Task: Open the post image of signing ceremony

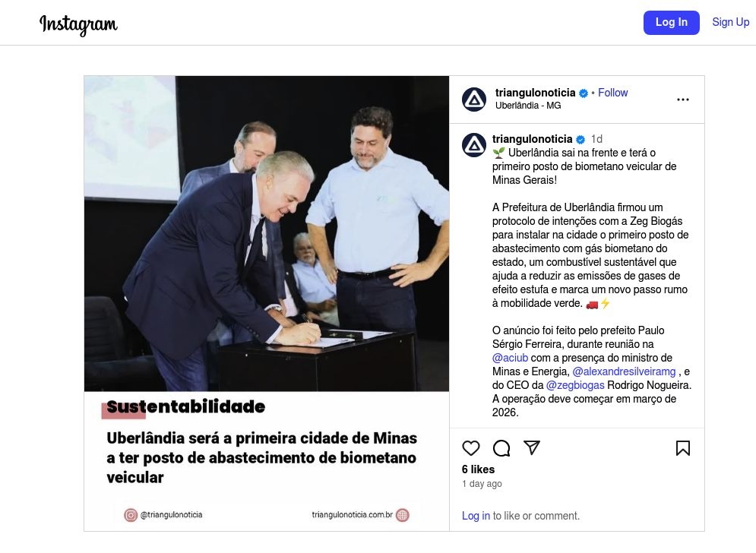Action: coord(267,303)
